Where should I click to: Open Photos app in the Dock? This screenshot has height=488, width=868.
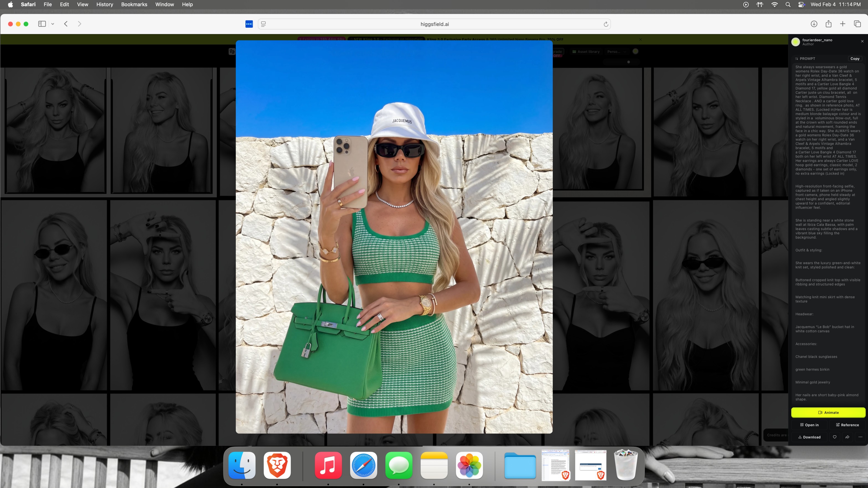click(469, 465)
